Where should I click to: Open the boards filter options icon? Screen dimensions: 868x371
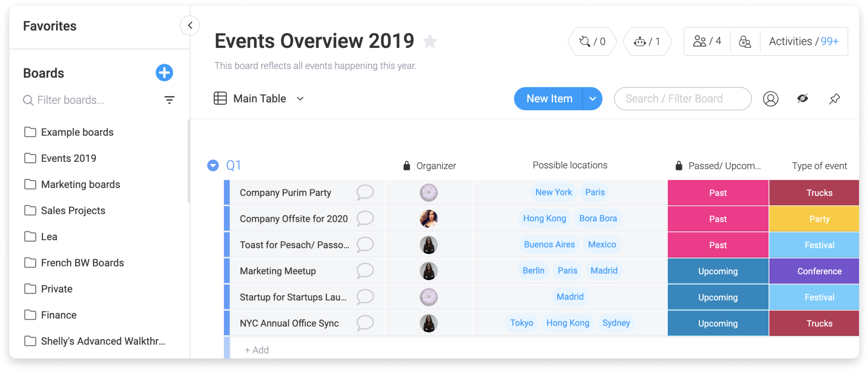pyautogui.click(x=169, y=100)
